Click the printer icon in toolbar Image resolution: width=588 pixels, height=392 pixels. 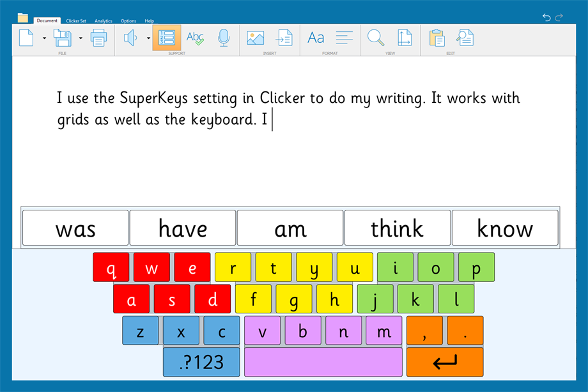(x=98, y=38)
